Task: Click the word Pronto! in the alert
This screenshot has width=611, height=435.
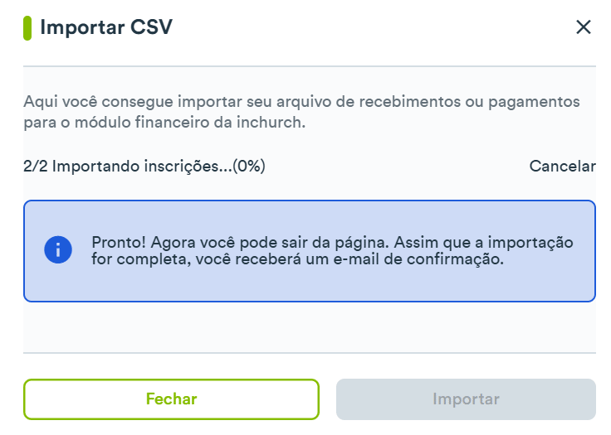Action: [118, 242]
